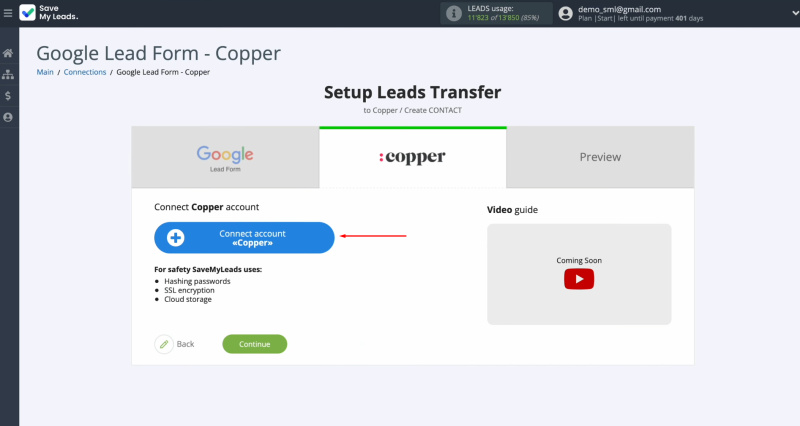Play the YouTube video guide

tap(579, 279)
